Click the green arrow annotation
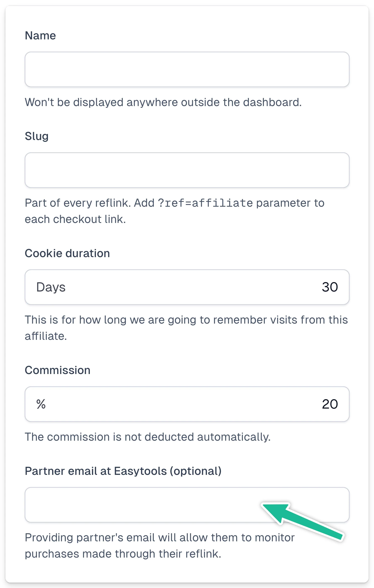This screenshot has width=374, height=588. 303,522
